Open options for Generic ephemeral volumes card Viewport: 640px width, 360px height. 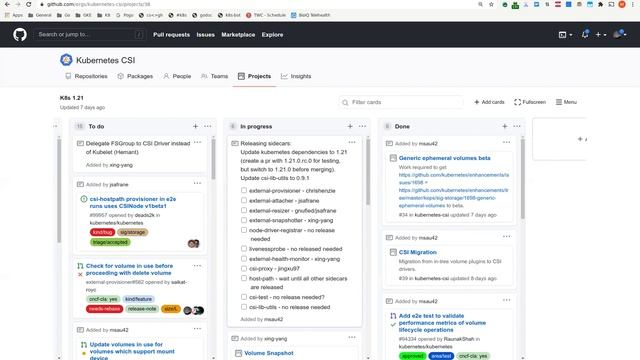click(507, 142)
